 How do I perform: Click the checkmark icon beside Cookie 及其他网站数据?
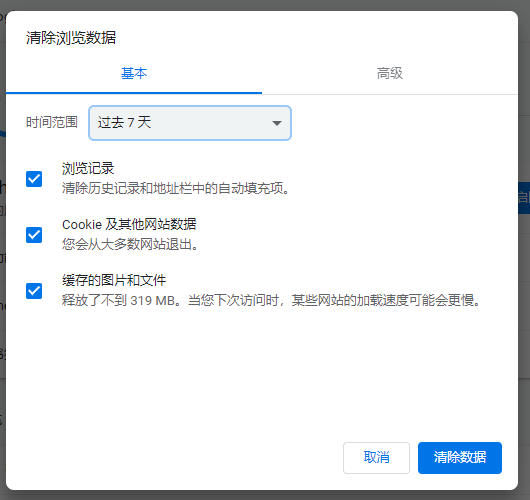click(x=34, y=235)
